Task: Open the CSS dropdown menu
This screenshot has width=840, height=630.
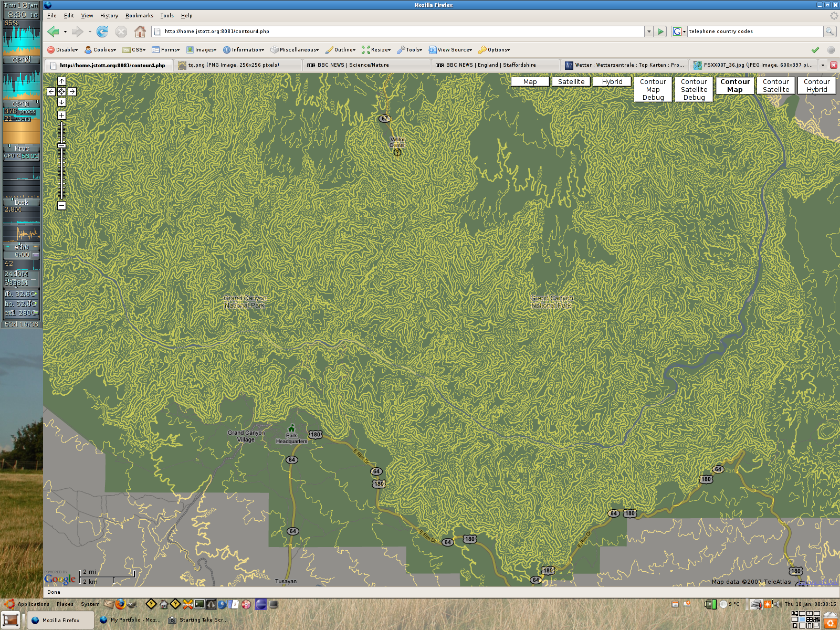Action: pos(134,50)
